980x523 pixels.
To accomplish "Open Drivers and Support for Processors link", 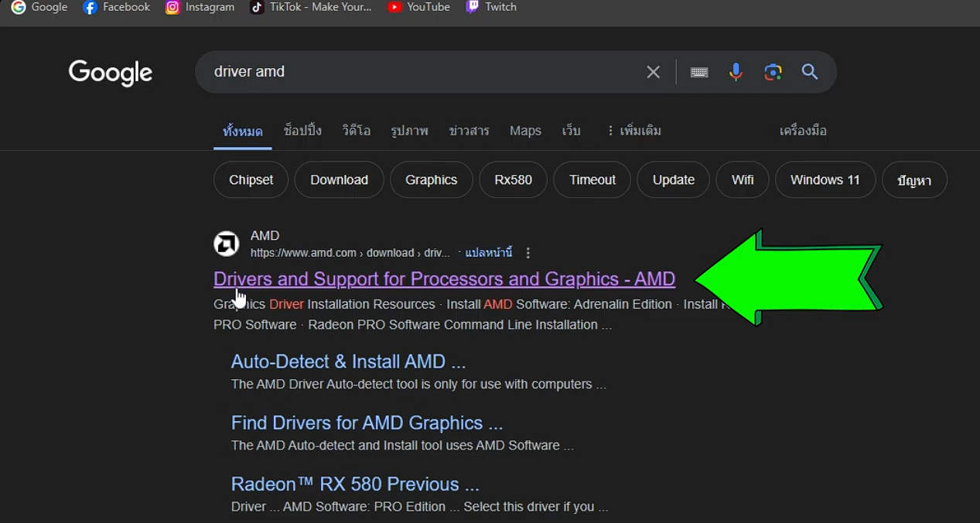I will point(444,279).
